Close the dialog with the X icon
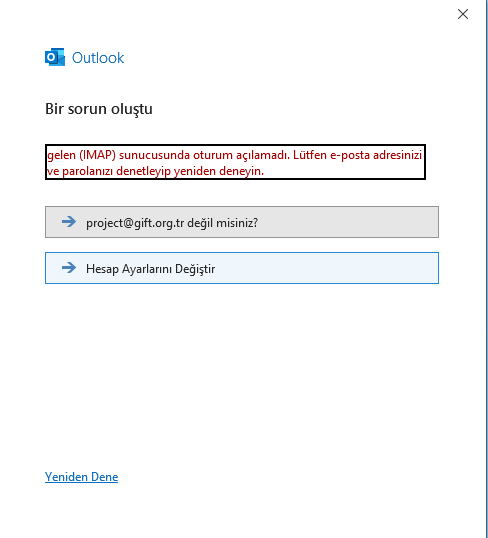488x538 pixels. (463, 14)
